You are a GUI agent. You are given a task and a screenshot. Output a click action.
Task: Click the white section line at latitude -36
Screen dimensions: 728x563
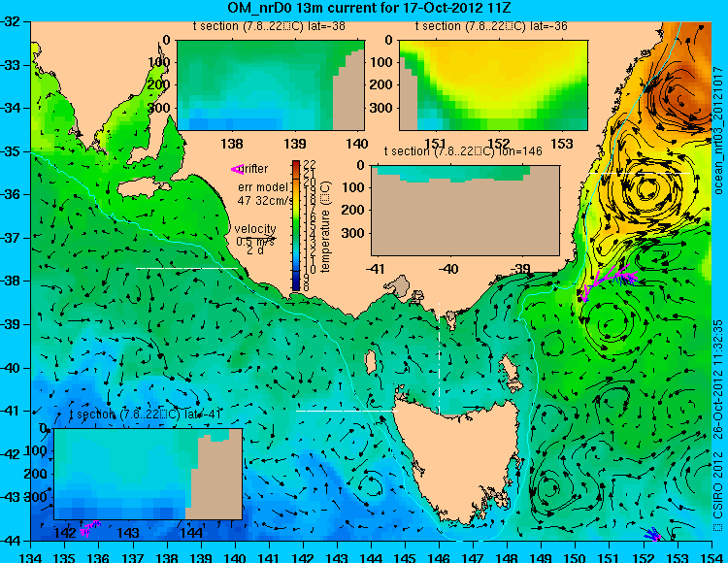(639, 173)
